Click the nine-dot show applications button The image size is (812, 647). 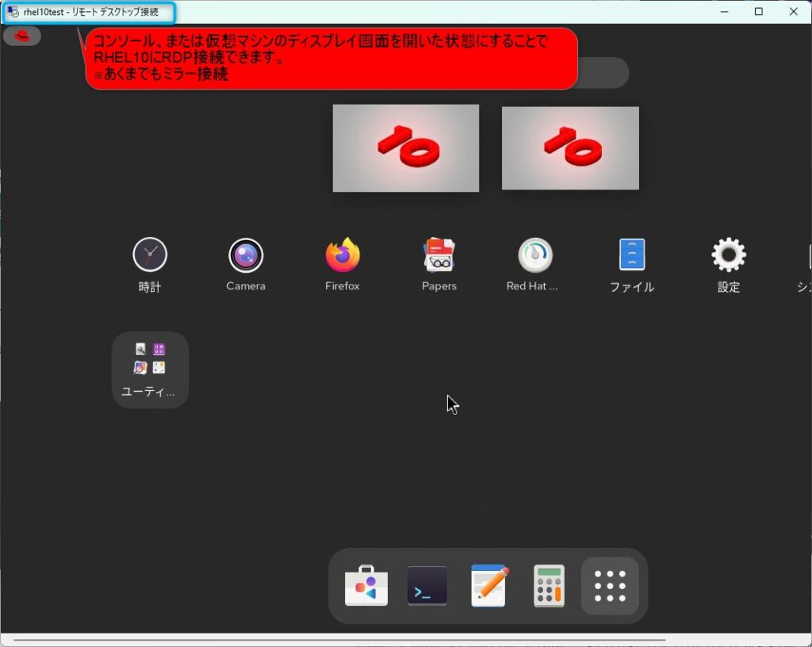pyautogui.click(x=610, y=585)
